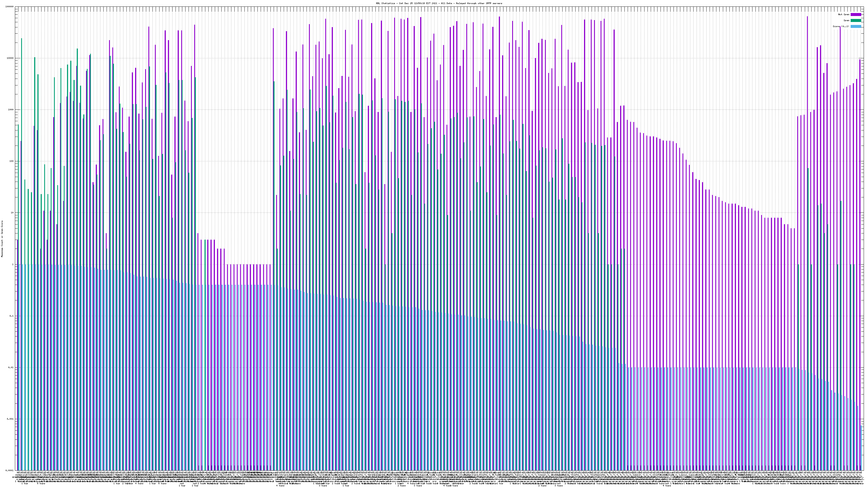Click the 10000 y-axis tick label
This screenshot has height=488, width=868.
tap(11, 58)
